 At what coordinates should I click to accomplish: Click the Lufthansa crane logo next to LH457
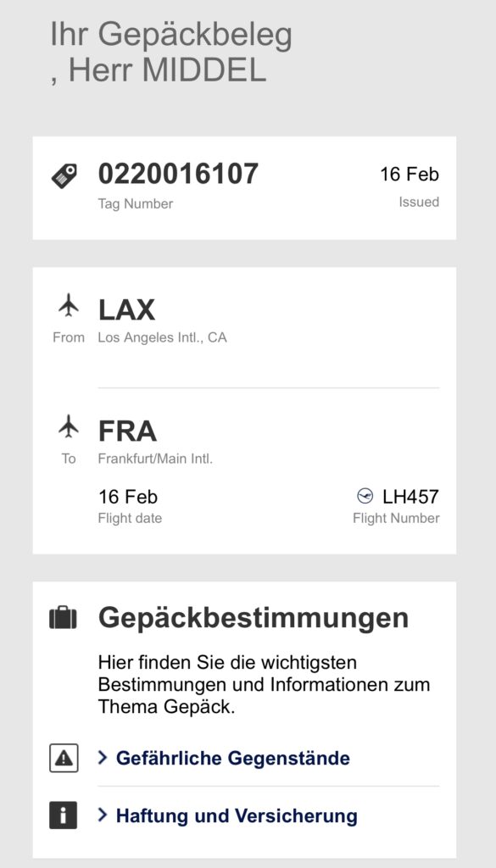click(365, 496)
